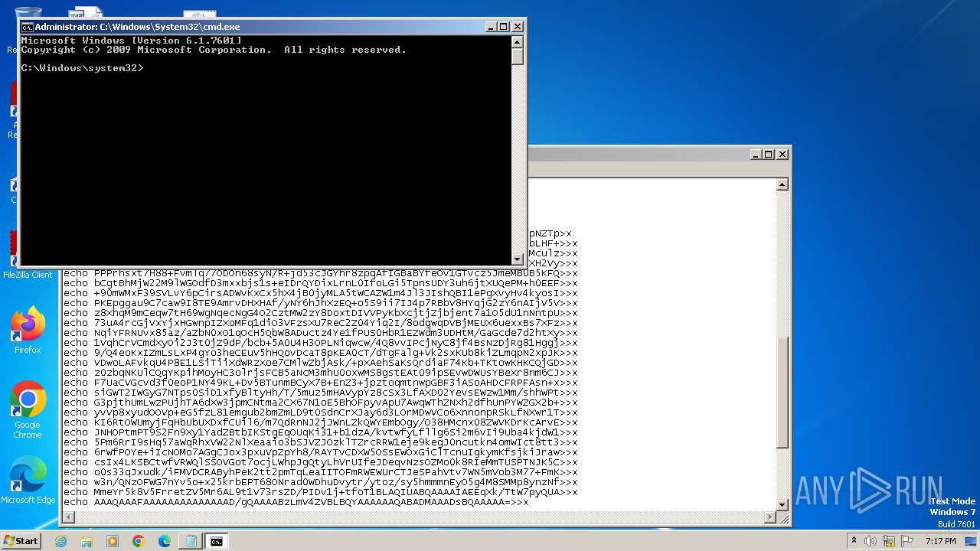Viewport: 980px width, 551px height.
Task: Click the echo line starting G3pjthUmLwzPUjh
Action: tap(321, 403)
